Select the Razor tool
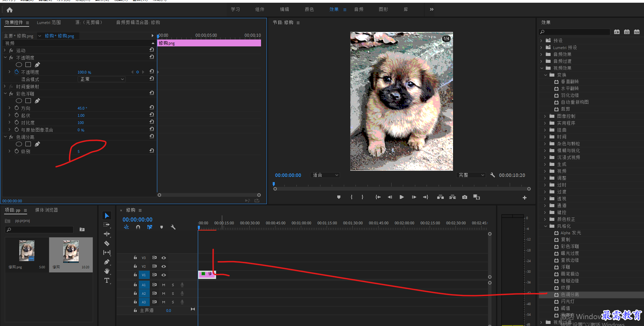The height and width of the screenshot is (326, 644). click(x=107, y=243)
